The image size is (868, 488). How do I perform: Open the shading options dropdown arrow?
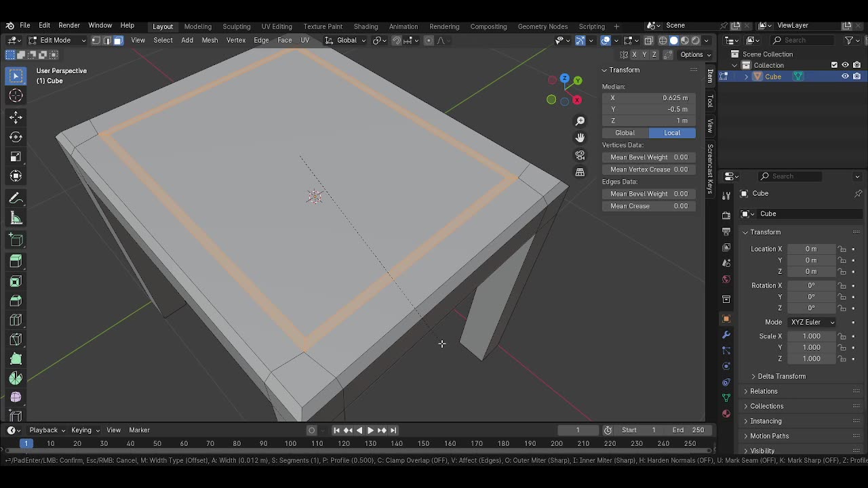point(707,41)
